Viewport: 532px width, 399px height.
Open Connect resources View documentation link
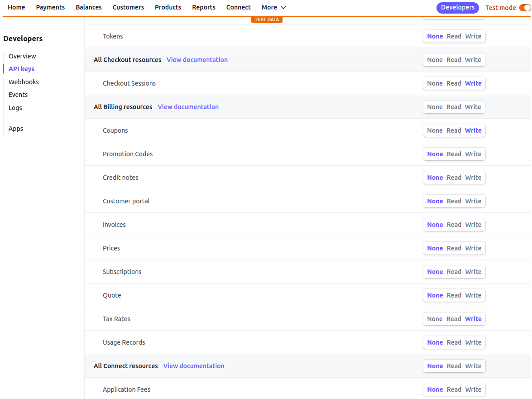point(194,366)
